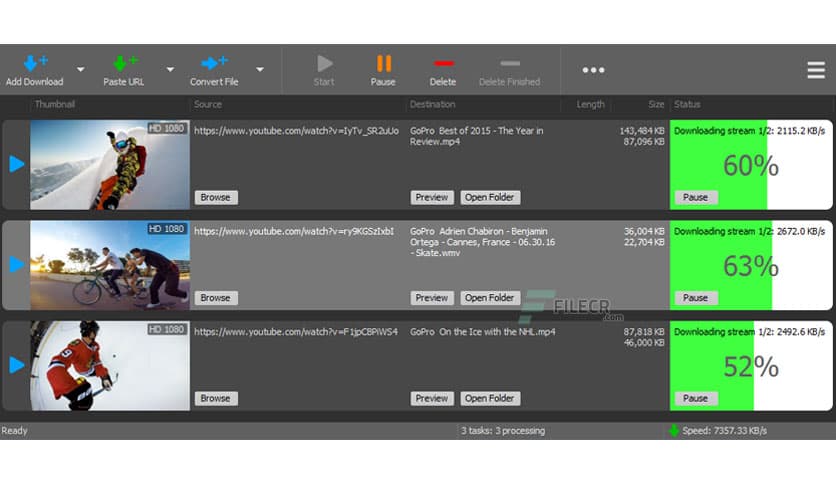Image resolution: width=836 pixels, height=484 pixels.
Task: Click the snowboarder video thumbnail
Action: (x=110, y=165)
